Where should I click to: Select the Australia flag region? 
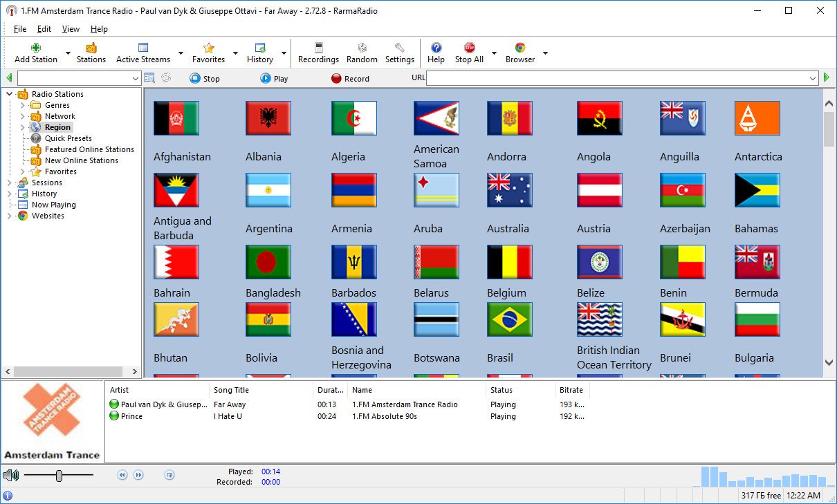click(x=509, y=190)
